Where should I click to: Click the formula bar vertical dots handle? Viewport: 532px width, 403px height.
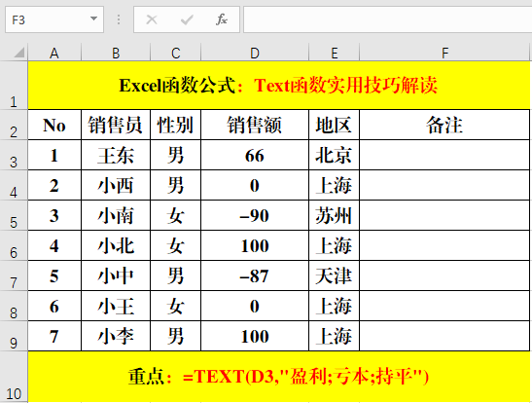[x=119, y=19]
